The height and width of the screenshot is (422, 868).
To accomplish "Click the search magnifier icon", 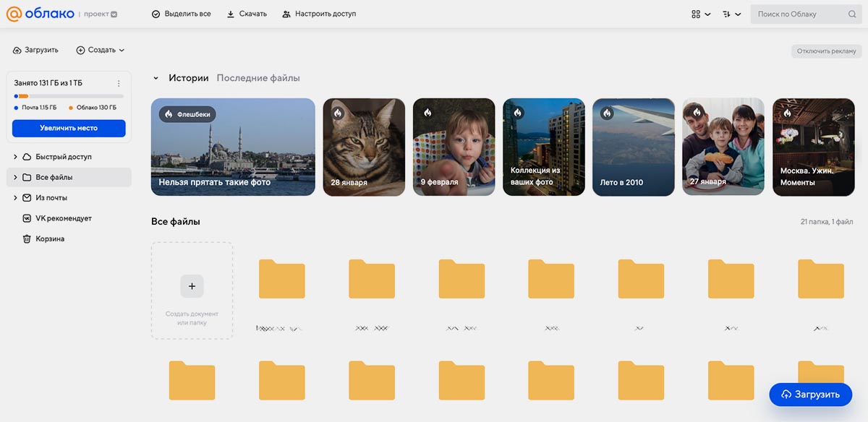I will 851,14.
